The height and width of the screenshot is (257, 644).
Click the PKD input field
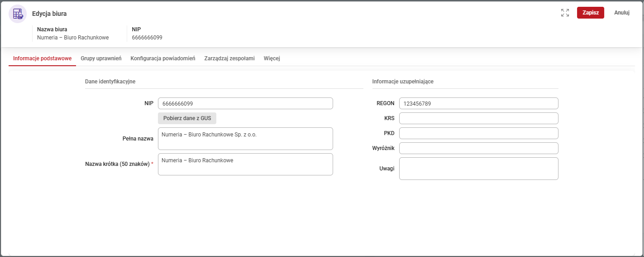478,133
